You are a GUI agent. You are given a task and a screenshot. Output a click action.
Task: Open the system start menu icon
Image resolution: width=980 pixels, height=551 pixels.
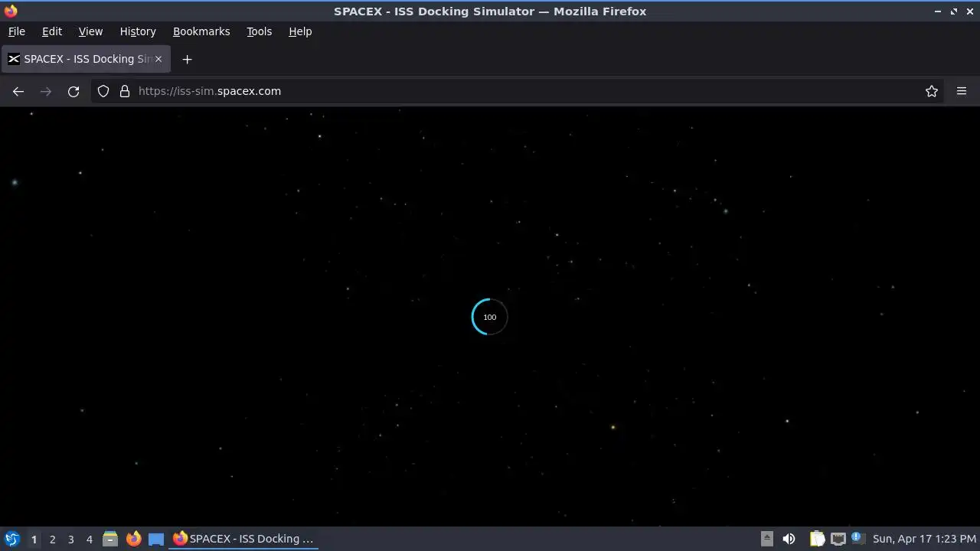pos(11,539)
